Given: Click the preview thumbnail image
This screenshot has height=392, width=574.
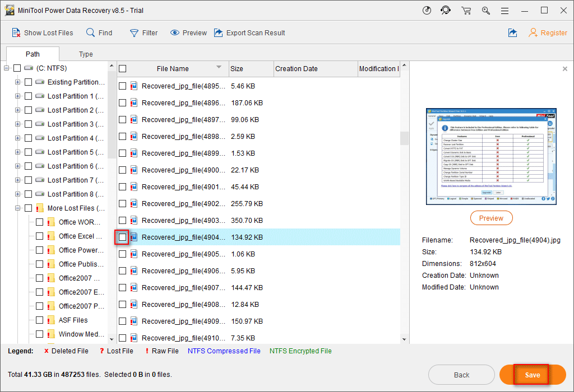Looking at the screenshot, I should [x=491, y=156].
